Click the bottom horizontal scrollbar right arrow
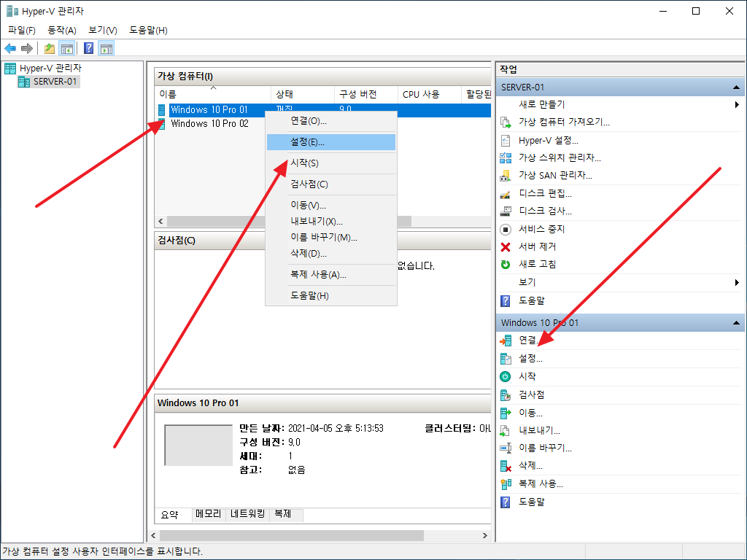The image size is (747, 560). pyautogui.click(x=485, y=536)
